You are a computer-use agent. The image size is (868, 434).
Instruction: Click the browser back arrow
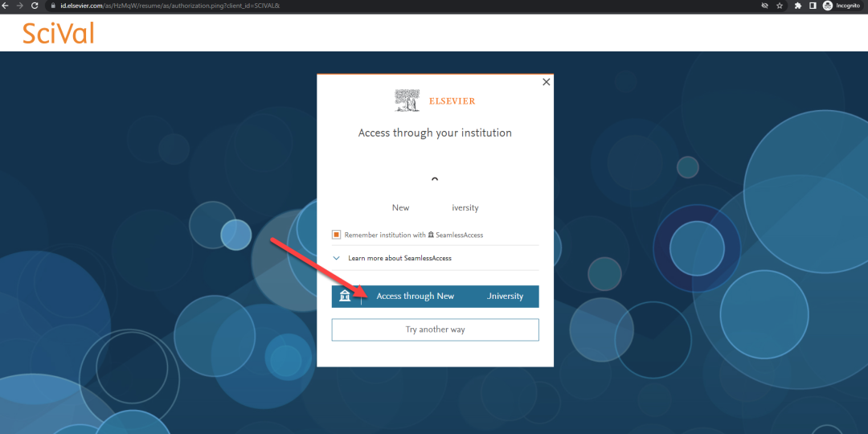(6, 6)
